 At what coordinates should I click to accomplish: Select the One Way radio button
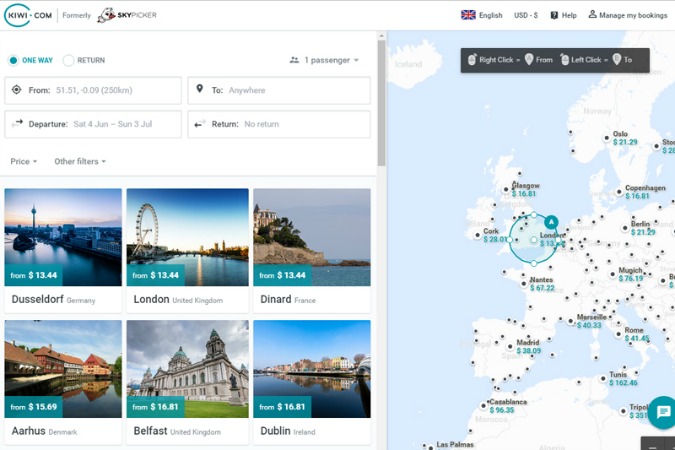[13, 60]
